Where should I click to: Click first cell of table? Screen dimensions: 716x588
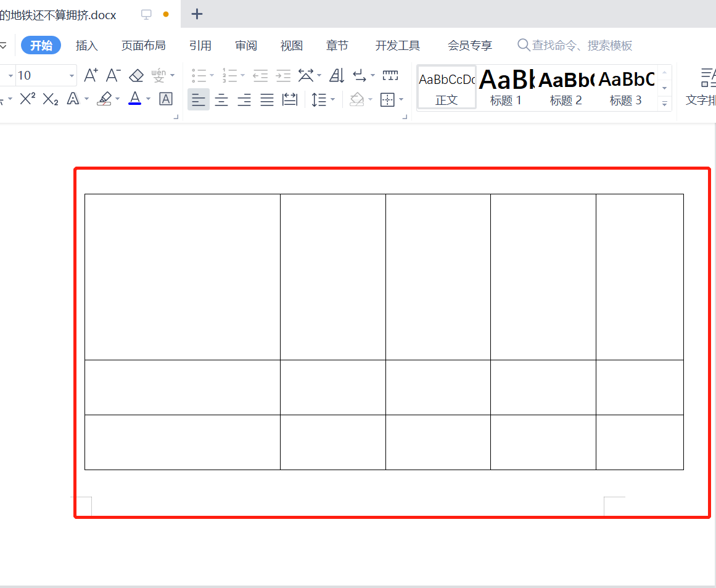(182, 277)
